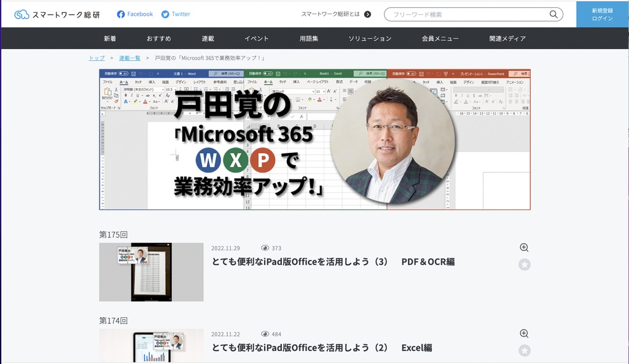Click arrow icon beside スマートワーク総研とは

pos(367,15)
